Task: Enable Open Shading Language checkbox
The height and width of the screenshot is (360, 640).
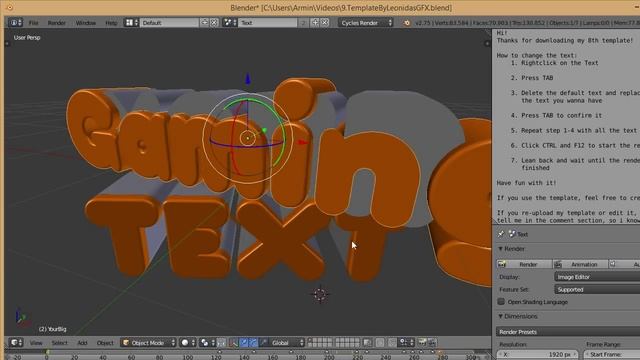Action: tap(501, 302)
